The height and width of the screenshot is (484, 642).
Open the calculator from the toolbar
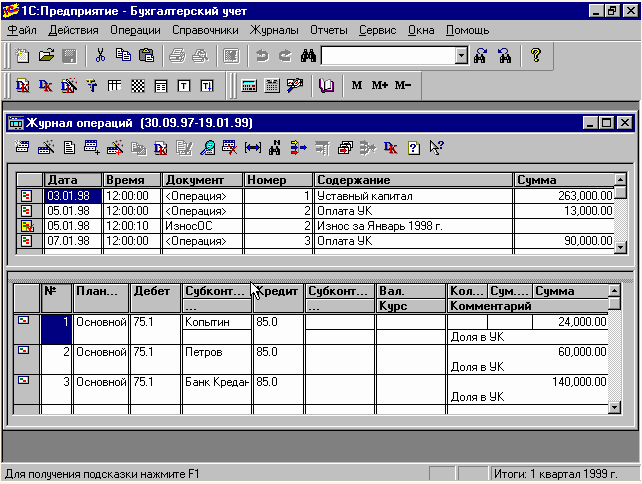coord(249,86)
